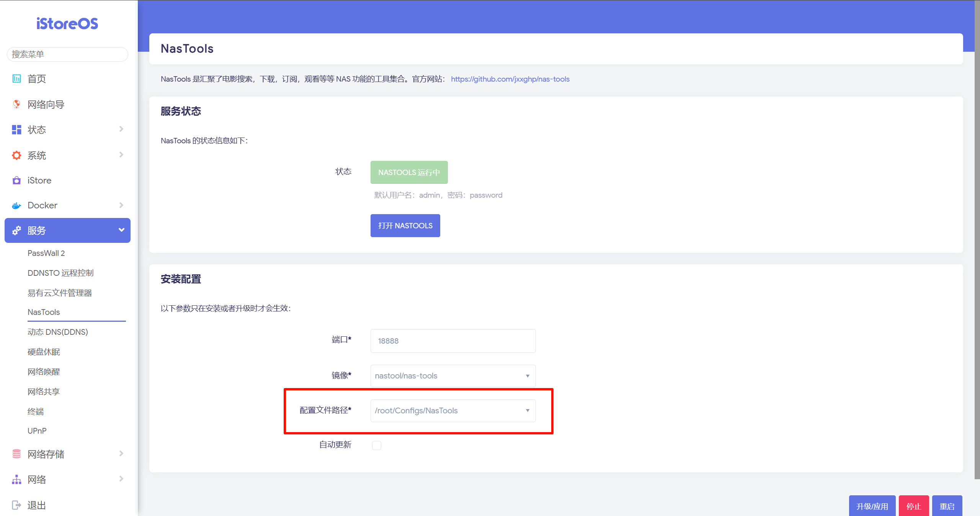Select UPnP service
The image size is (980, 516).
(37, 431)
